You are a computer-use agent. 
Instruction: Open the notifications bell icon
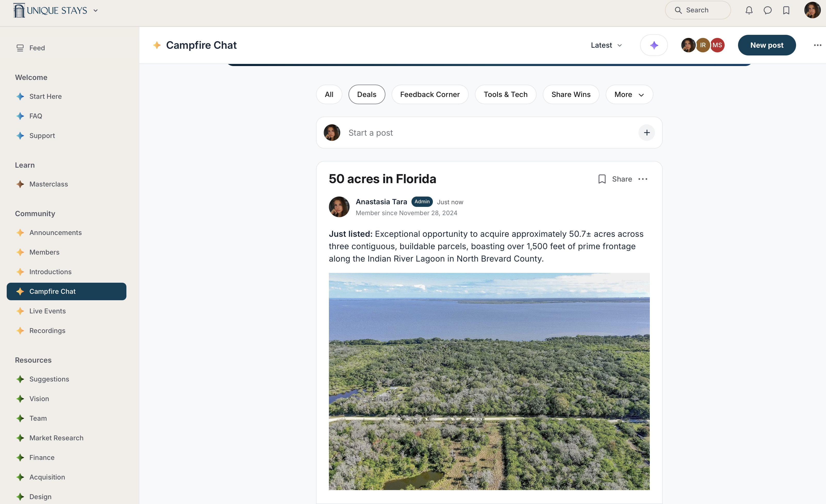(x=749, y=10)
